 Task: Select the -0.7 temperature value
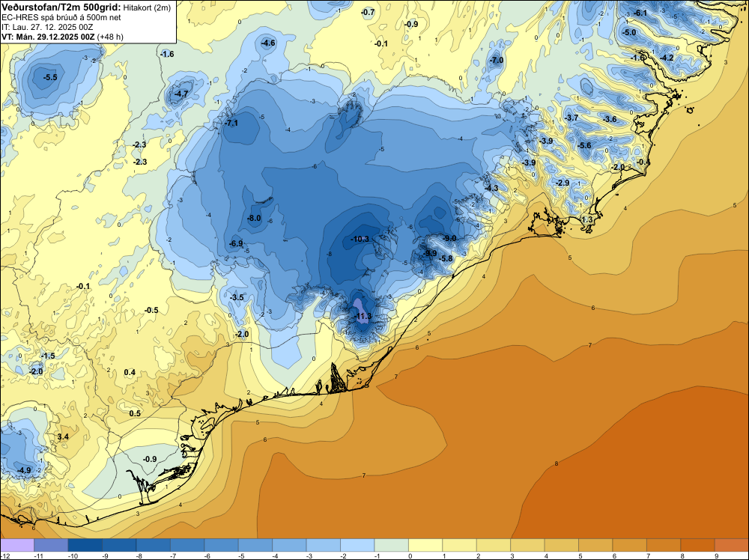coord(368,13)
